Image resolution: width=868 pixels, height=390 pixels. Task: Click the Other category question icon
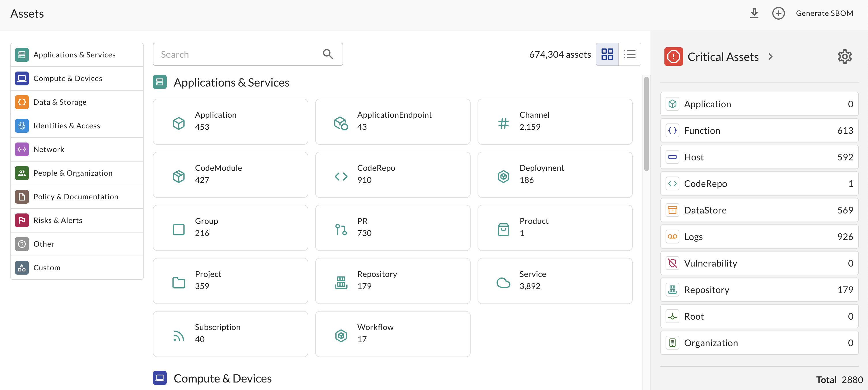click(22, 244)
